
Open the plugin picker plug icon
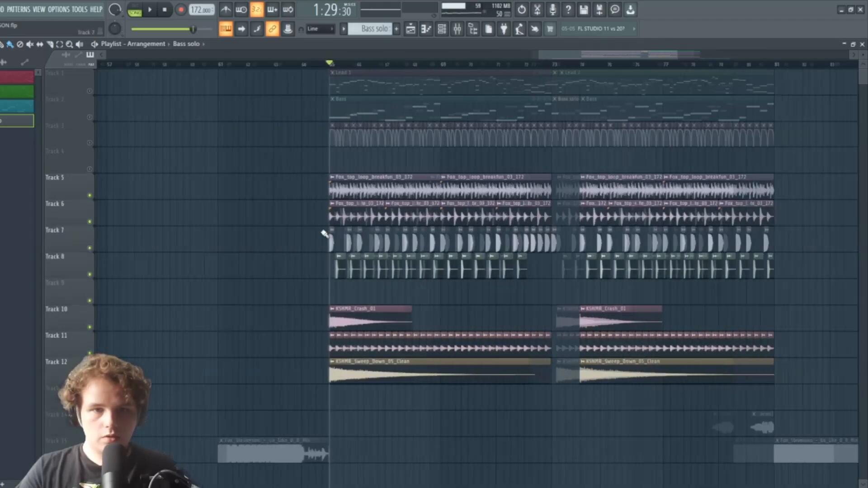tap(504, 29)
